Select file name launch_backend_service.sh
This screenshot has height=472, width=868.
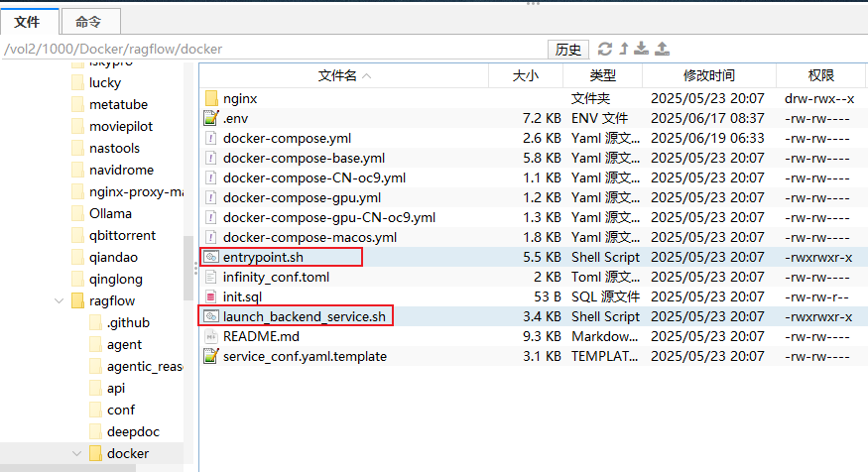[304, 316]
